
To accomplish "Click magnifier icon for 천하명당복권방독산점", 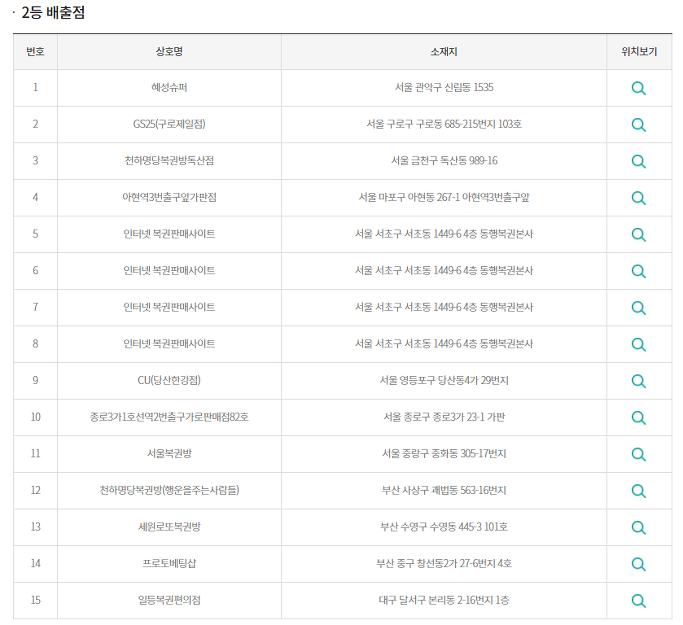I will tap(638, 161).
